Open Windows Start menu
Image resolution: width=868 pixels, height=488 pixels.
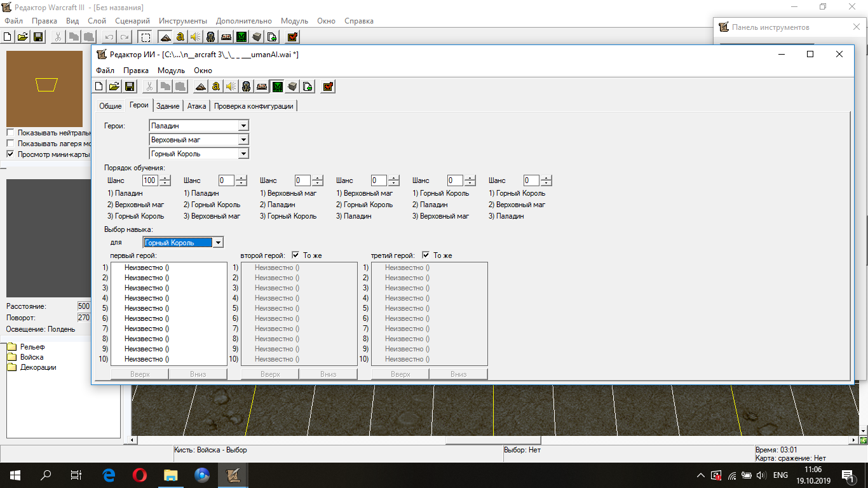coord(15,475)
